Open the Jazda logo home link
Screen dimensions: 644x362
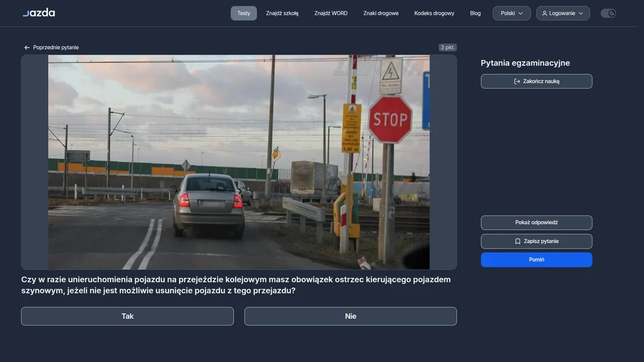pyautogui.click(x=39, y=13)
